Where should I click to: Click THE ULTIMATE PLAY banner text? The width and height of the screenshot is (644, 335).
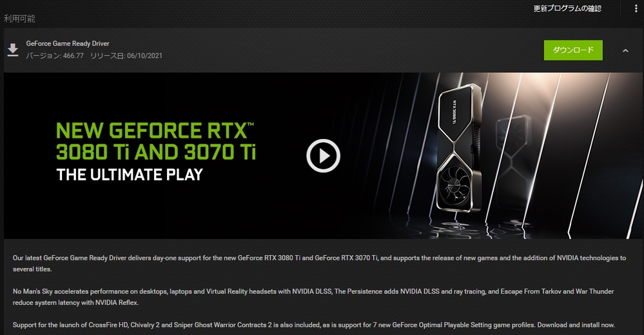(x=130, y=175)
